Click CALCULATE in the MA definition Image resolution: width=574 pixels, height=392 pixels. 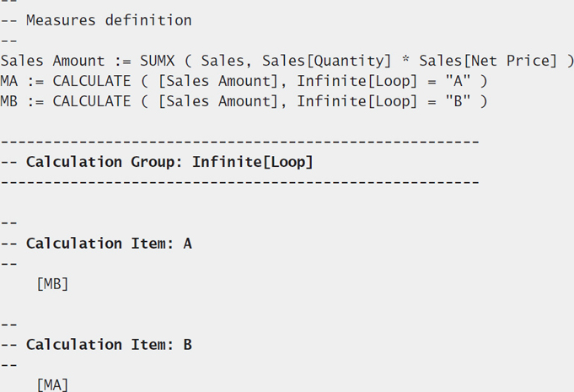(x=92, y=81)
